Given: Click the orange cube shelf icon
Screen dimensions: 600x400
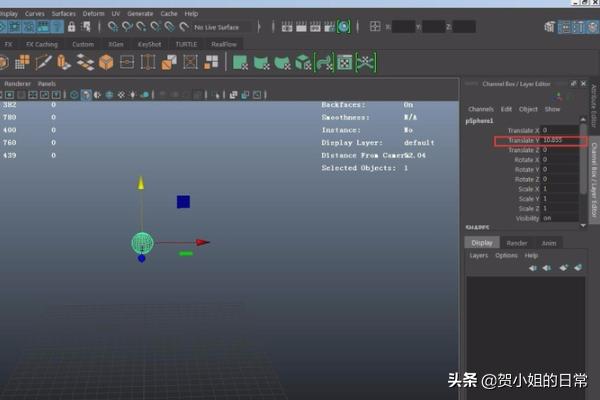Looking at the screenshot, I should (106, 62).
